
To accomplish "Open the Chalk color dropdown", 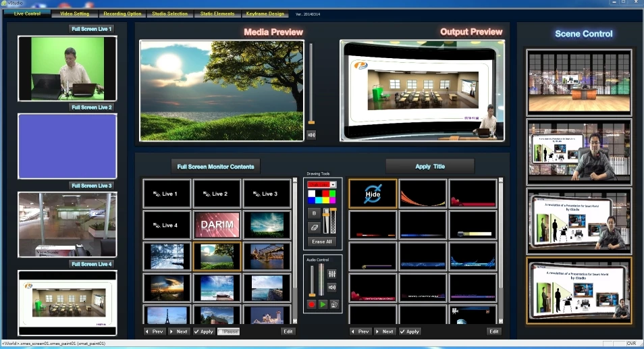I will (333, 184).
